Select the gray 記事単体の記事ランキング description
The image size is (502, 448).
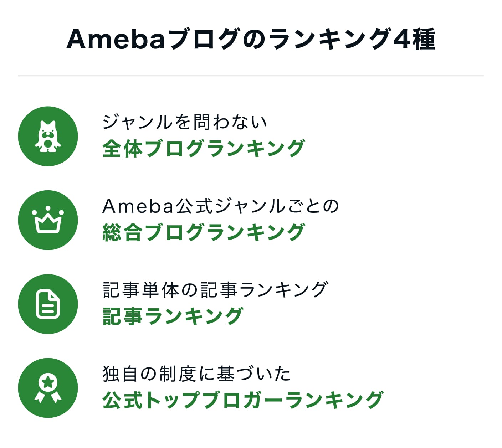coord(215,290)
